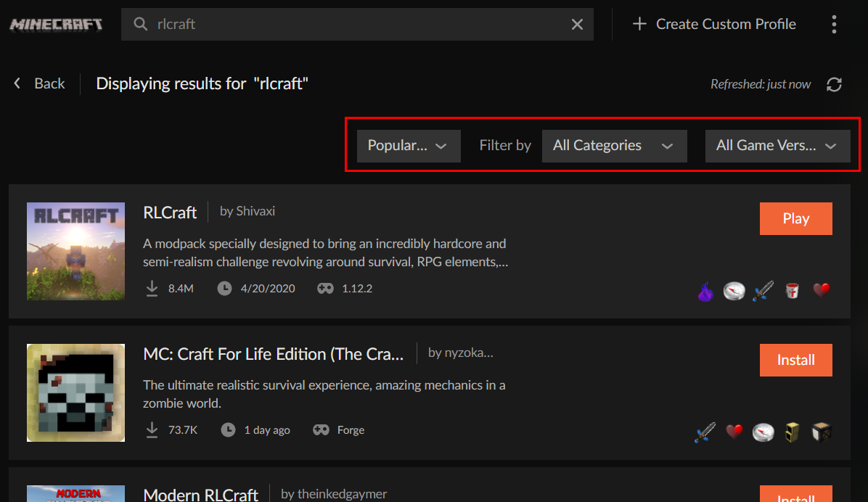Open the Modern RLCraft thumbnail
This screenshot has width=868, height=502.
coord(75,494)
